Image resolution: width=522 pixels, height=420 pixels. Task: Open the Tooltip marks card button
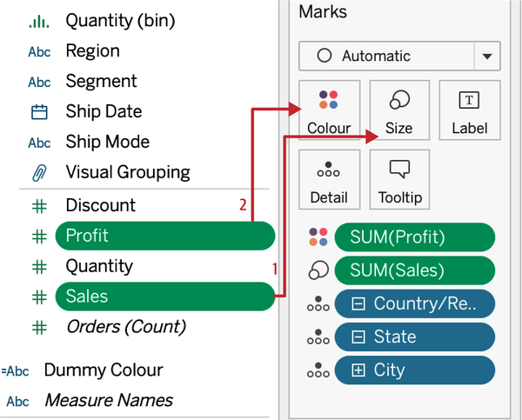(x=399, y=179)
